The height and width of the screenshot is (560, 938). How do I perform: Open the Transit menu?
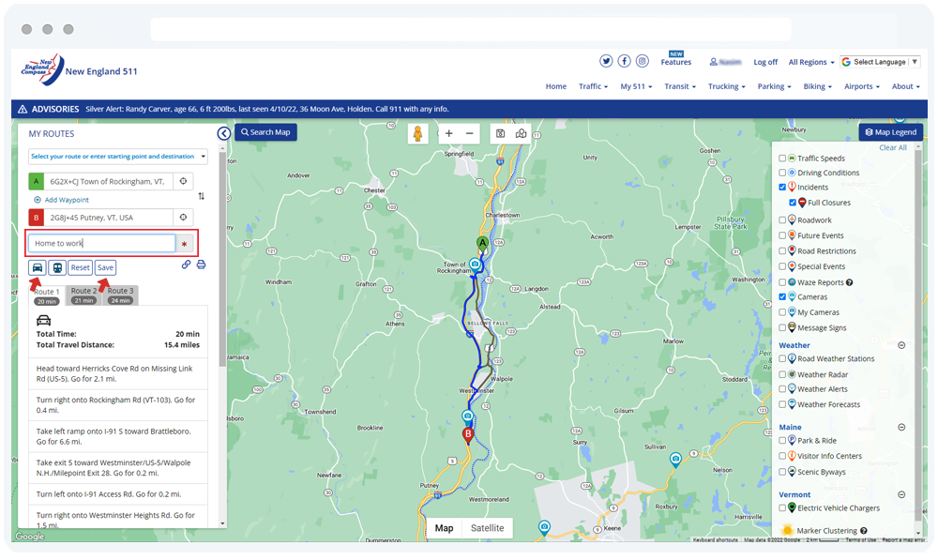679,86
